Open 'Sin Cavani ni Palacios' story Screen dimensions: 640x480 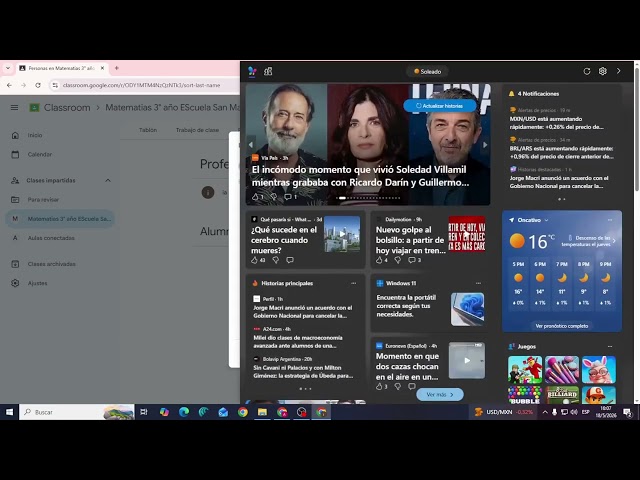click(x=303, y=371)
